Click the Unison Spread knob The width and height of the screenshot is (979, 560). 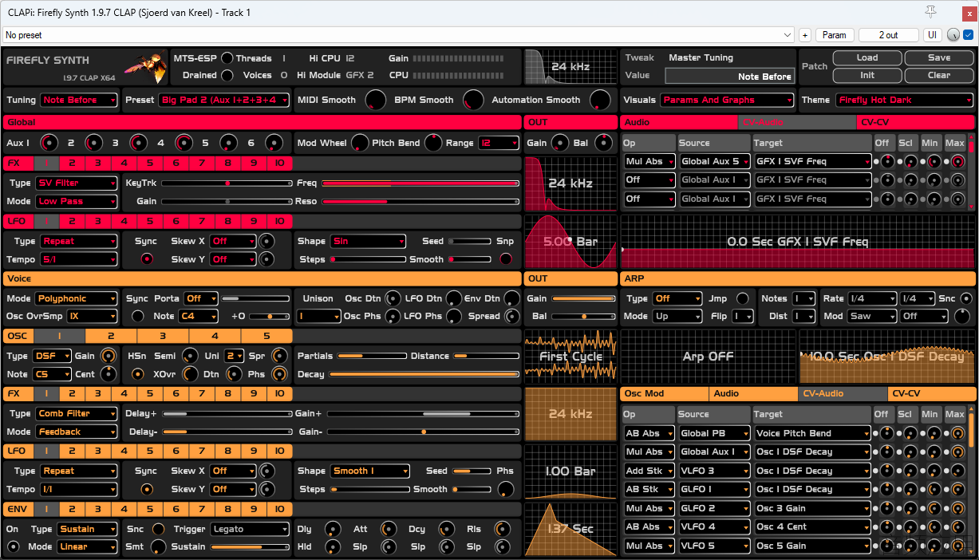(x=511, y=316)
